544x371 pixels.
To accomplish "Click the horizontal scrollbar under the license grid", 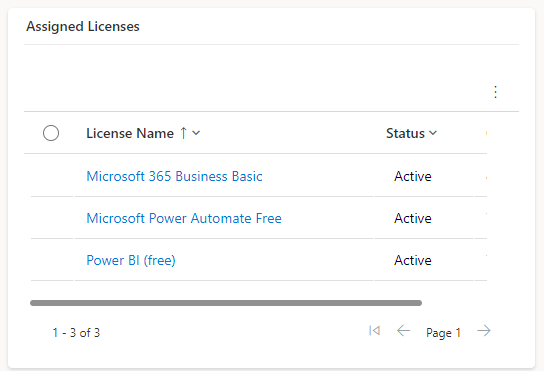I will (226, 303).
